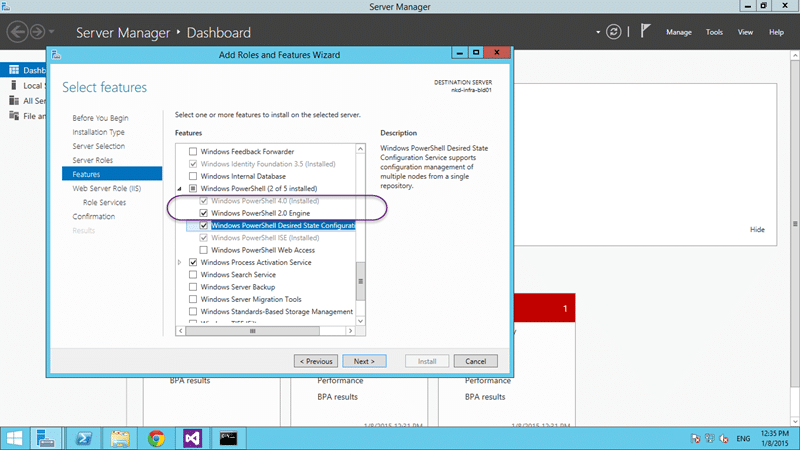Click the red tile showing count 1

click(x=544, y=308)
